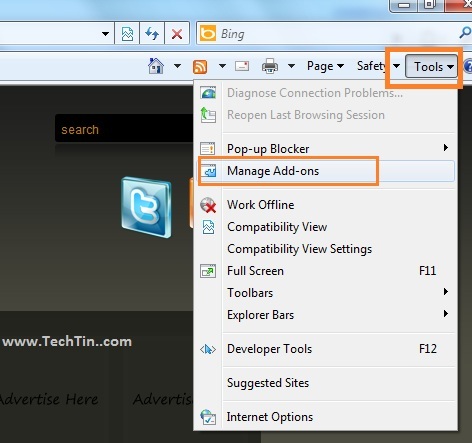472x443 pixels.
Task: Click the Compatibility View icon beside address bar
Action: [127, 33]
